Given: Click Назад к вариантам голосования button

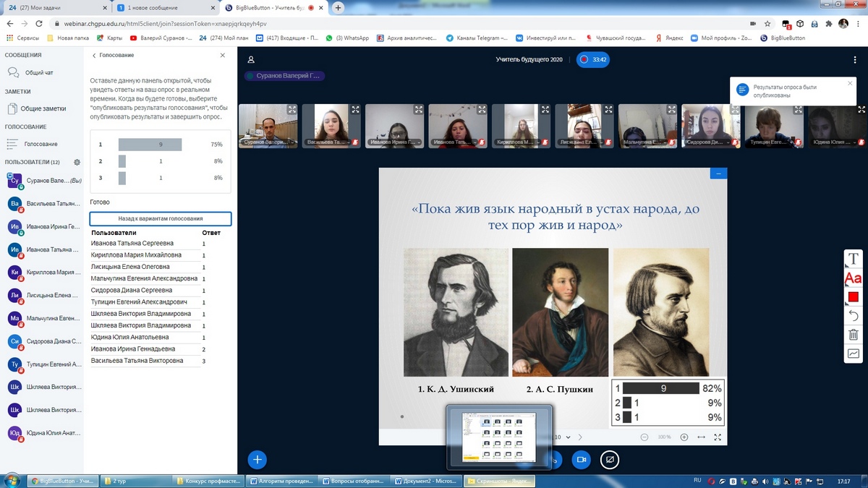Looking at the screenshot, I should click(160, 218).
